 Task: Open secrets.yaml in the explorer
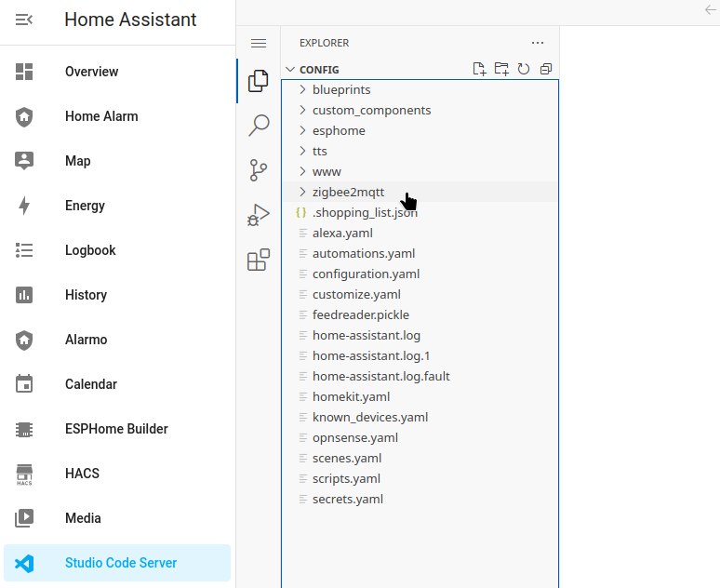click(420, 500)
